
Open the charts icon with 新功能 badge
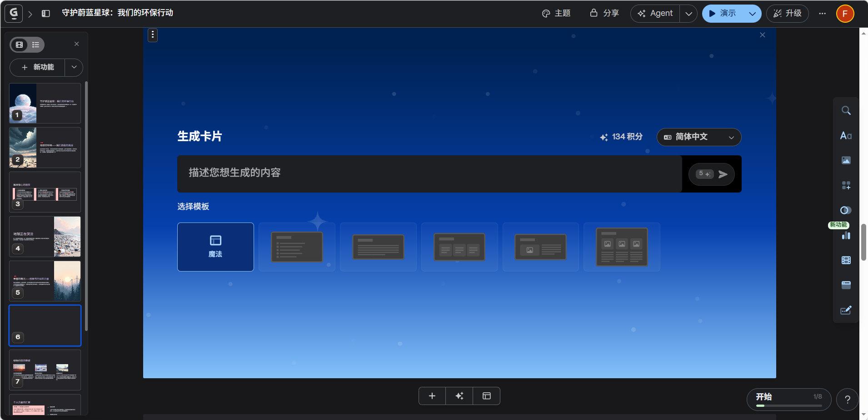click(846, 235)
